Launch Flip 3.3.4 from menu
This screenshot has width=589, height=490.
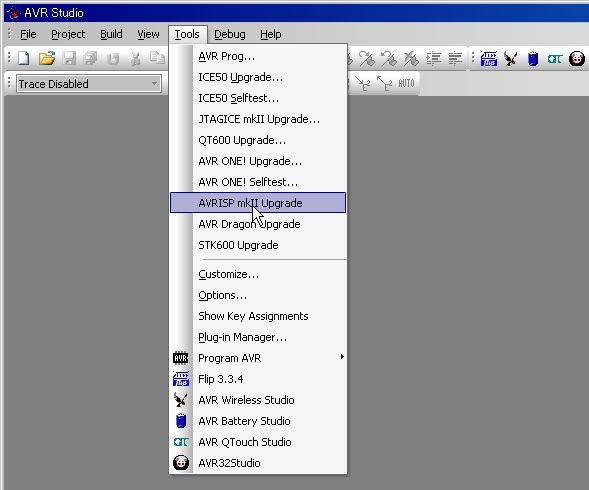tap(258, 379)
